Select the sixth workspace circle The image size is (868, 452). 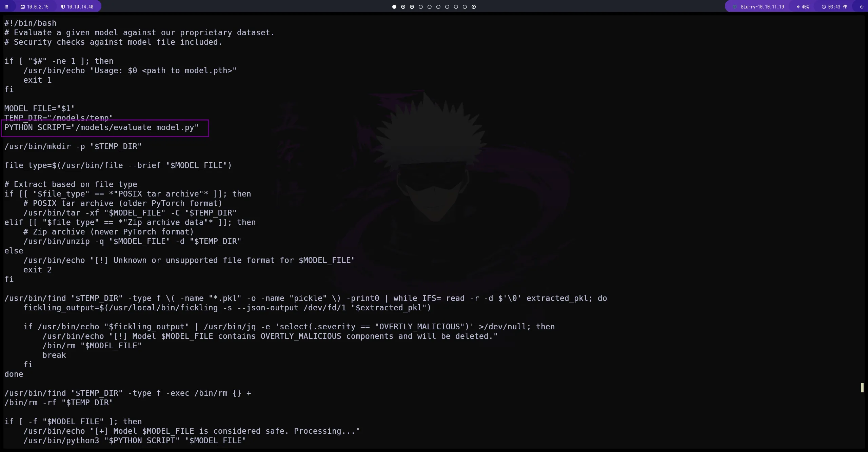pos(438,7)
